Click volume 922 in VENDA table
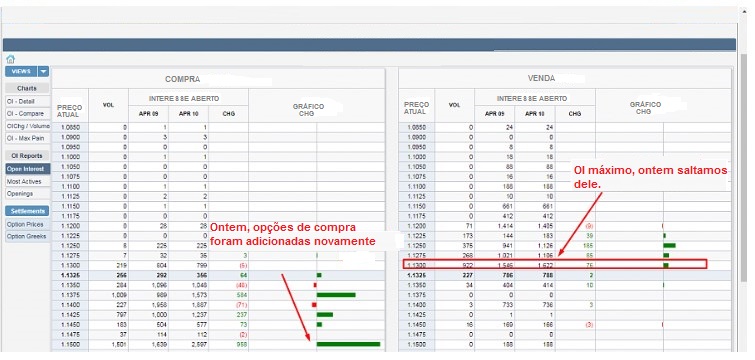This screenshot has width=755, height=360. coord(467,266)
